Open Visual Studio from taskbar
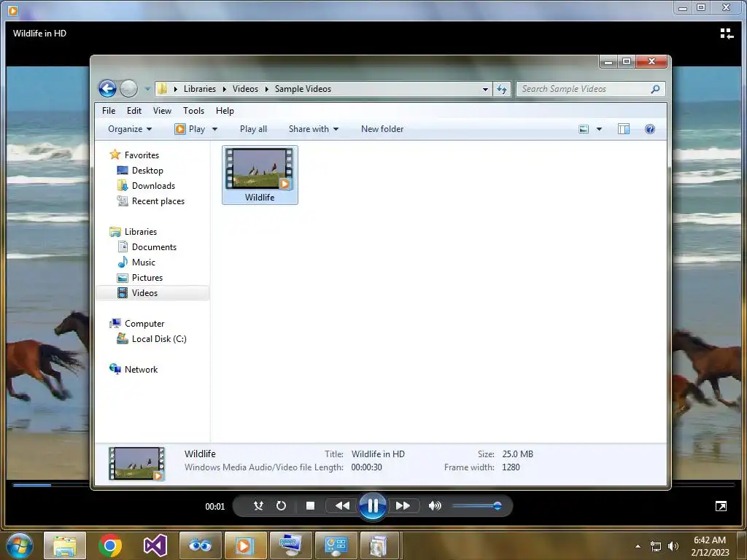Viewport: 747px width, 560px height. (155, 545)
